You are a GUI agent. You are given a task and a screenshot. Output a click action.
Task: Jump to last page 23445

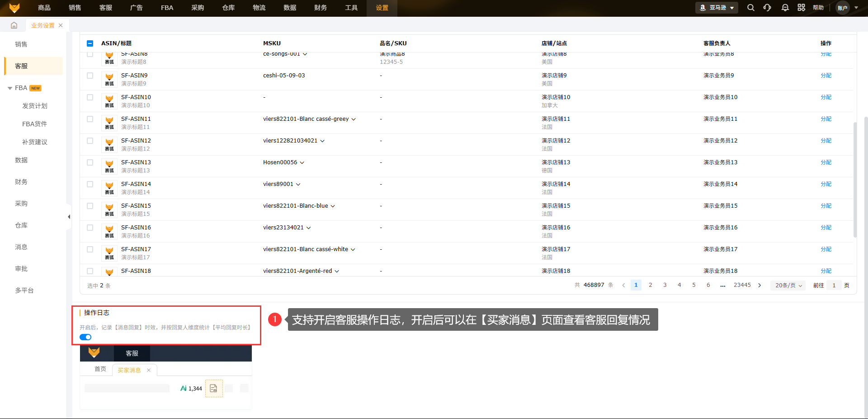(742, 285)
